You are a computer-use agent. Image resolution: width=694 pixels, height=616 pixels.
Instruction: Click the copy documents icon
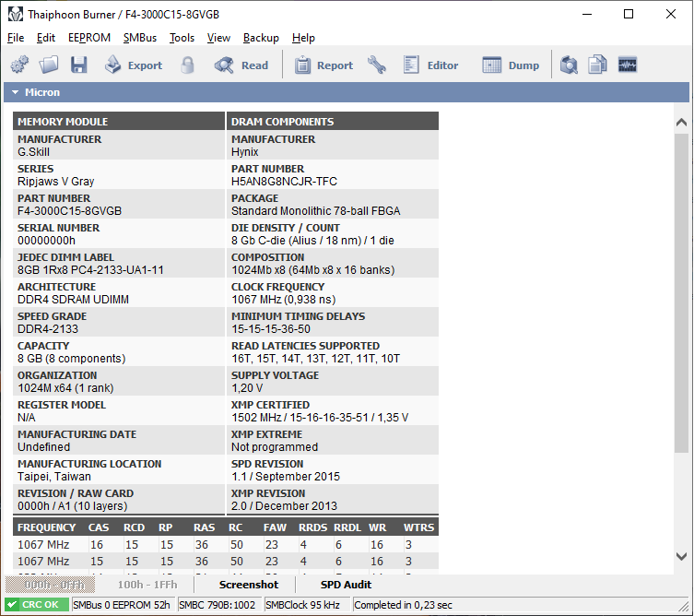597,65
